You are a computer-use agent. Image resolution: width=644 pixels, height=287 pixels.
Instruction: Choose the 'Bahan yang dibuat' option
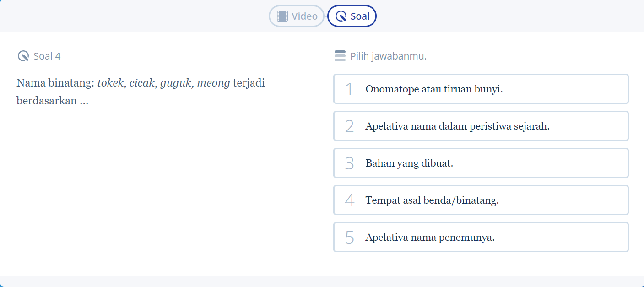481,163
